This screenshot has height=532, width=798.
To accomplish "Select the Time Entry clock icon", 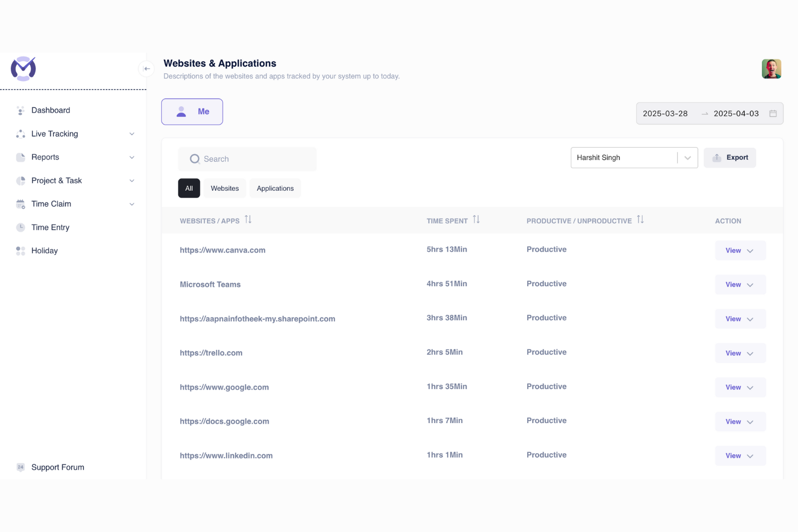I will point(20,227).
